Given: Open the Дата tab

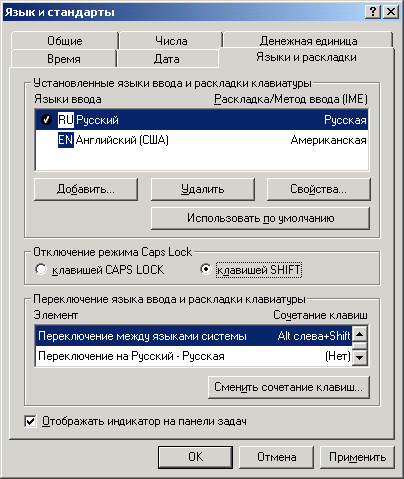Looking at the screenshot, I should (167, 59).
